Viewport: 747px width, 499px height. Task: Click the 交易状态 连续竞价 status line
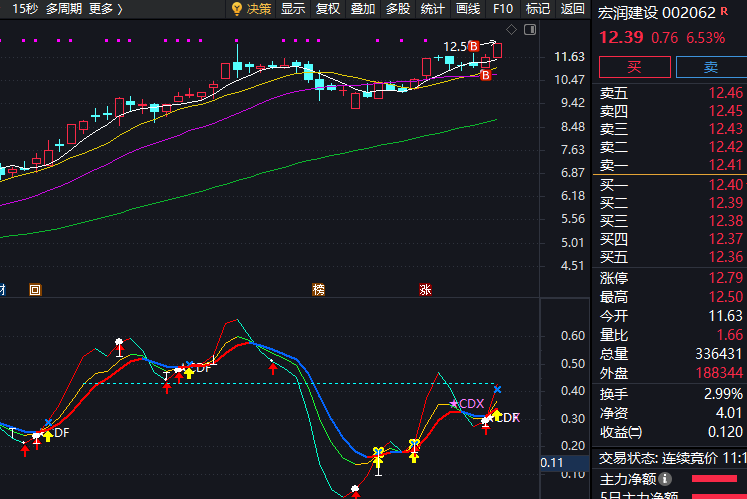[x=672, y=458]
